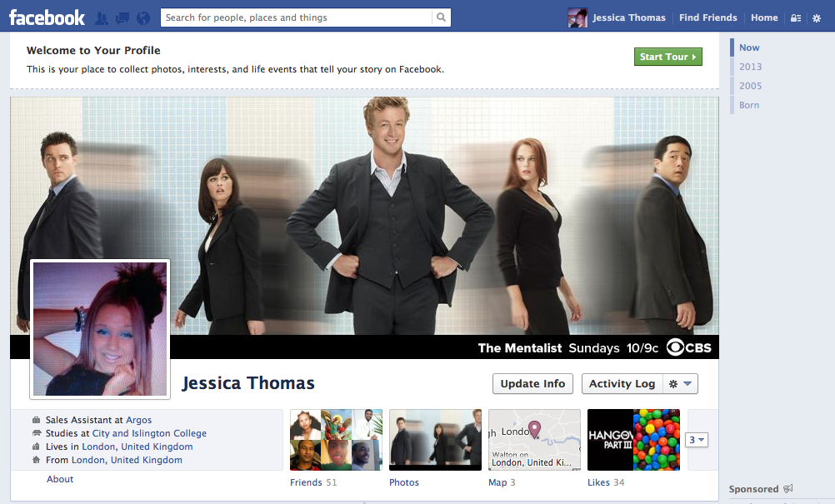Screen dimensions: 835x504
Task: Open the messages icon
Action: (121, 16)
